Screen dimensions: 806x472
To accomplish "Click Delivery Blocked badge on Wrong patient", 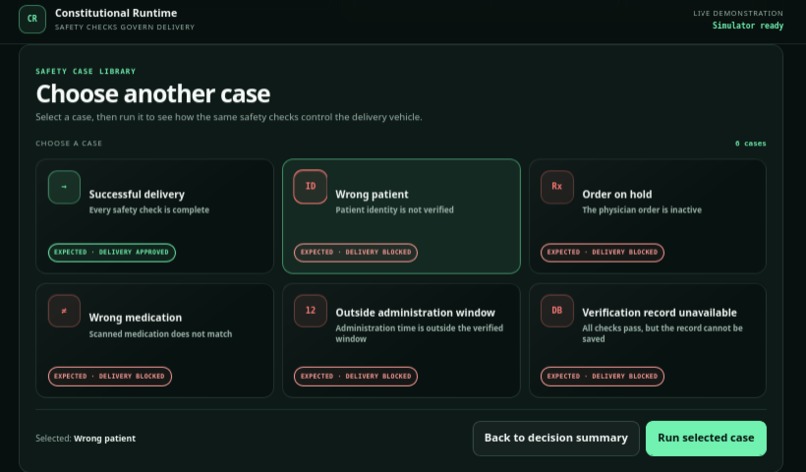I will click(x=356, y=252).
